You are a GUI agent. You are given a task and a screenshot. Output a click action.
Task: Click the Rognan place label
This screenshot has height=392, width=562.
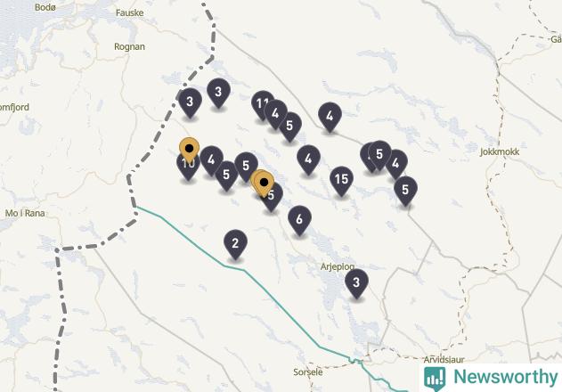(x=129, y=46)
